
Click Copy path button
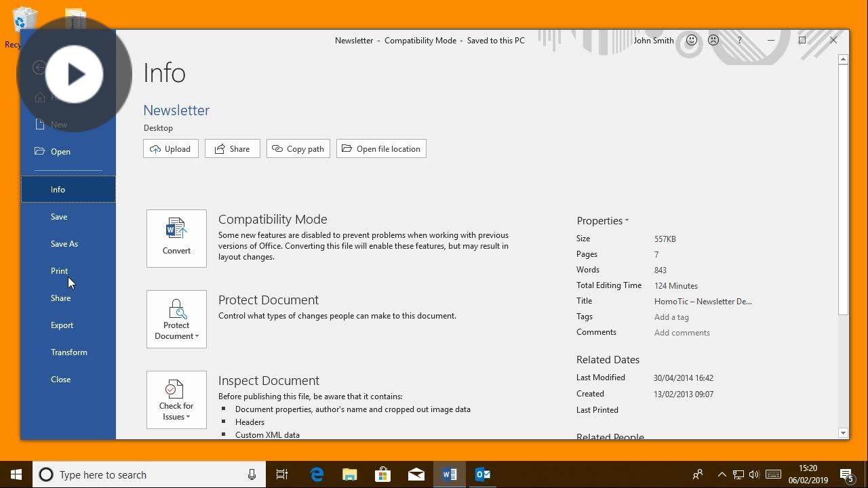pos(298,149)
